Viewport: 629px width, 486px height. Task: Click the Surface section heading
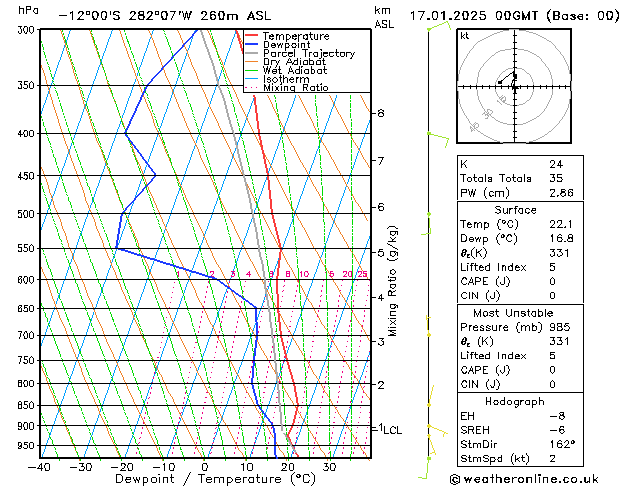coord(515,210)
